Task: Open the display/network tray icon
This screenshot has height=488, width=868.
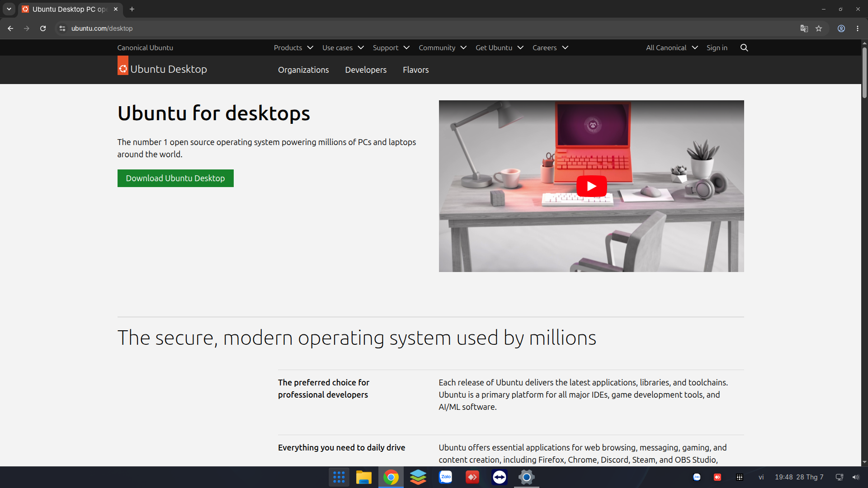Action: (x=840, y=477)
